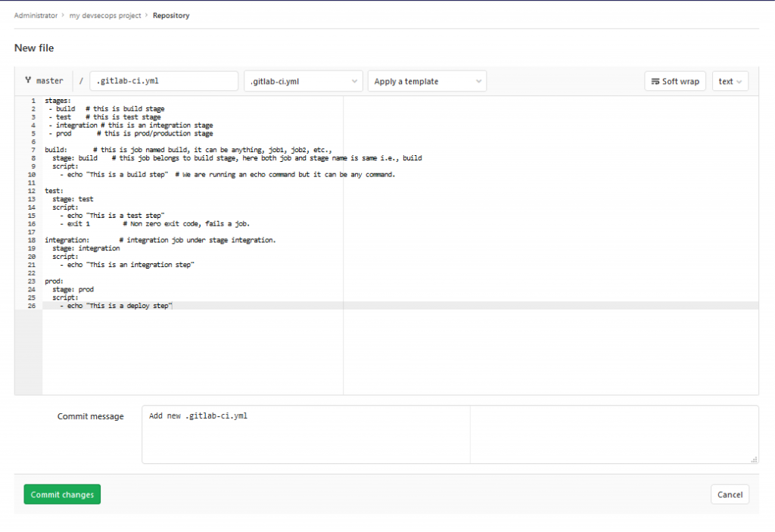The width and height of the screenshot is (775, 532).
Task: Click line number 26 in gutter
Action: (x=33, y=306)
